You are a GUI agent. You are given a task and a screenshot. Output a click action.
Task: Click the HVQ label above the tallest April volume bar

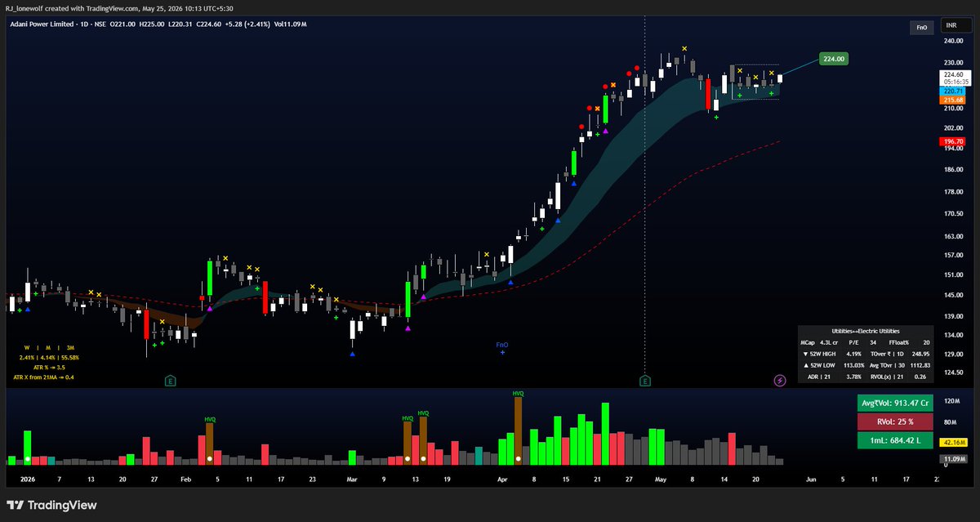(x=518, y=393)
